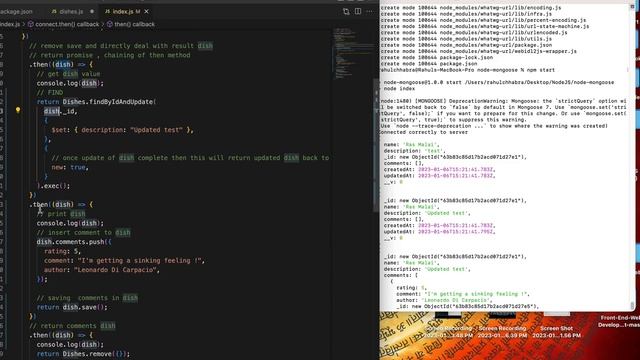Click the code minimap overview
The width and height of the screenshot is (640, 360).
[x=353, y=53]
